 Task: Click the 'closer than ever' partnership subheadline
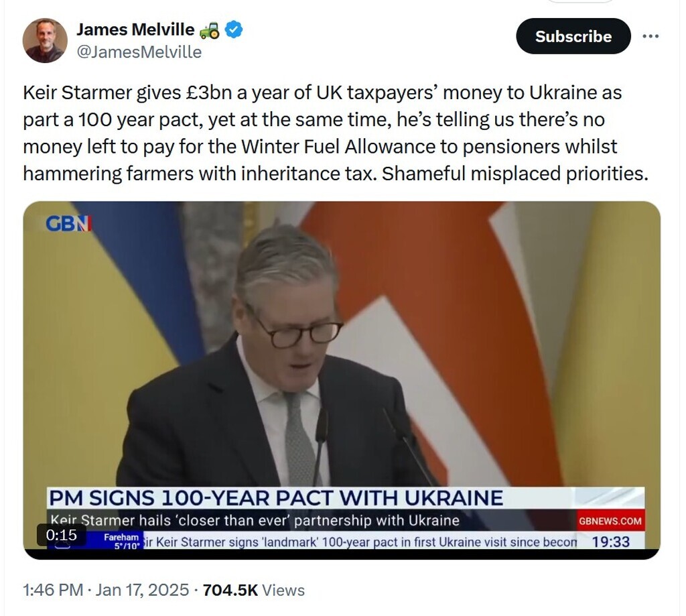[255, 520]
